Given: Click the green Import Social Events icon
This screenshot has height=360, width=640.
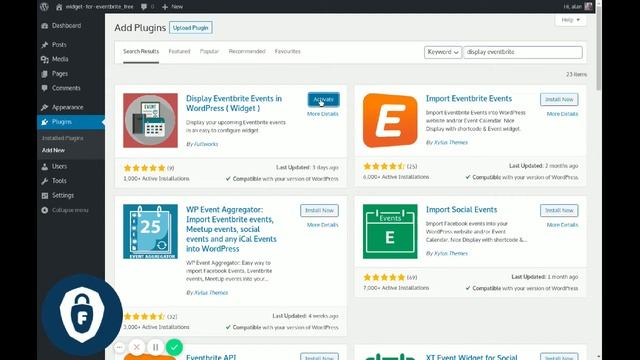Looking at the screenshot, I should 390,231.
